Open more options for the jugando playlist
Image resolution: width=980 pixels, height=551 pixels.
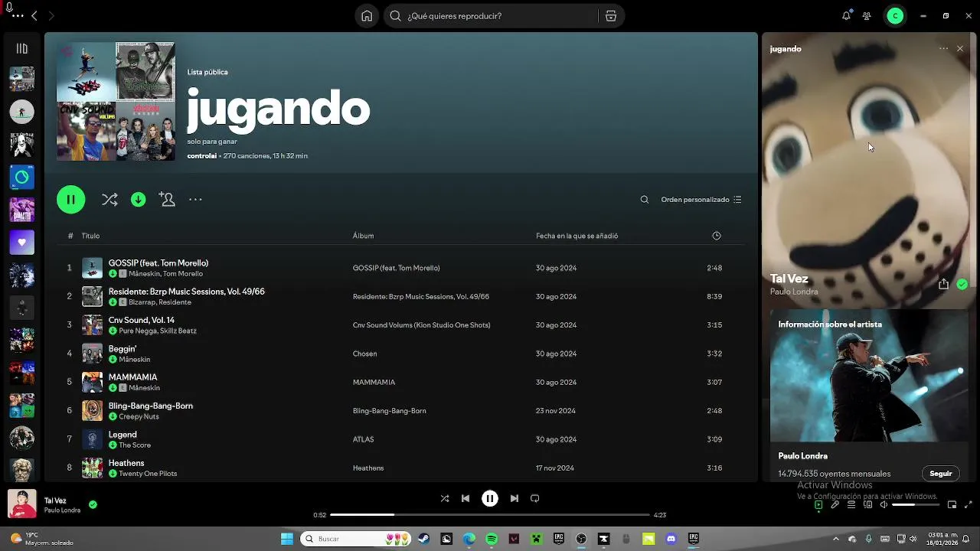click(195, 200)
